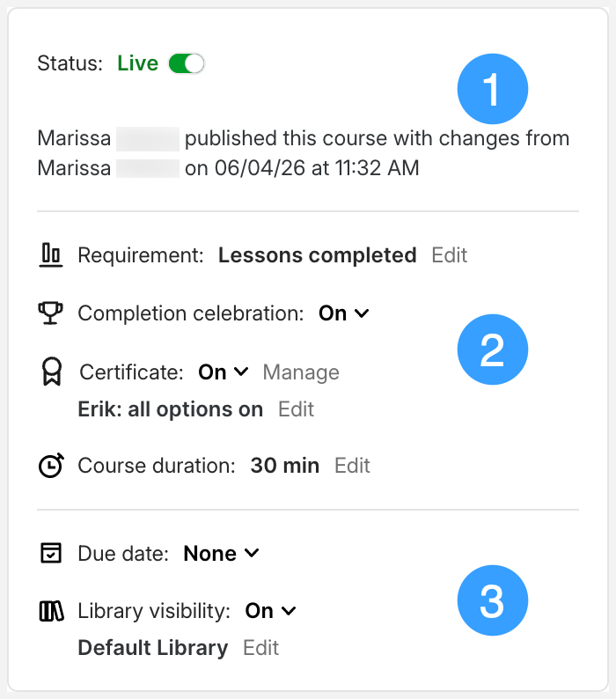Click the Default Library name text
616x699 pixels.
click(153, 648)
